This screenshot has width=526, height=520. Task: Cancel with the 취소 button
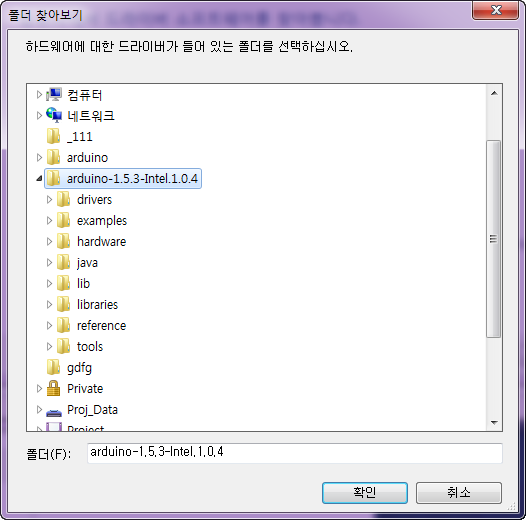(459, 492)
